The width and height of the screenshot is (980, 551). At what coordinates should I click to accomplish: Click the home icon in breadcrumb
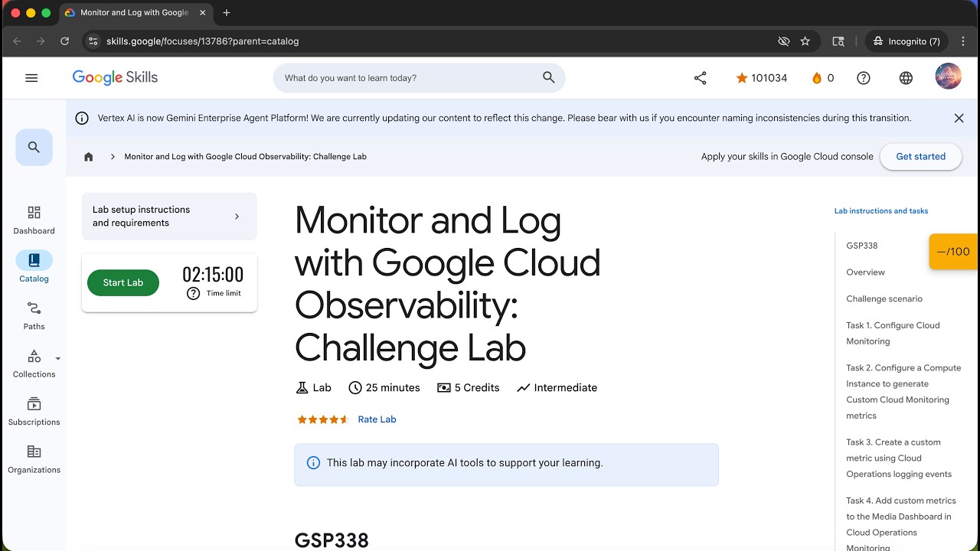(x=89, y=157)
